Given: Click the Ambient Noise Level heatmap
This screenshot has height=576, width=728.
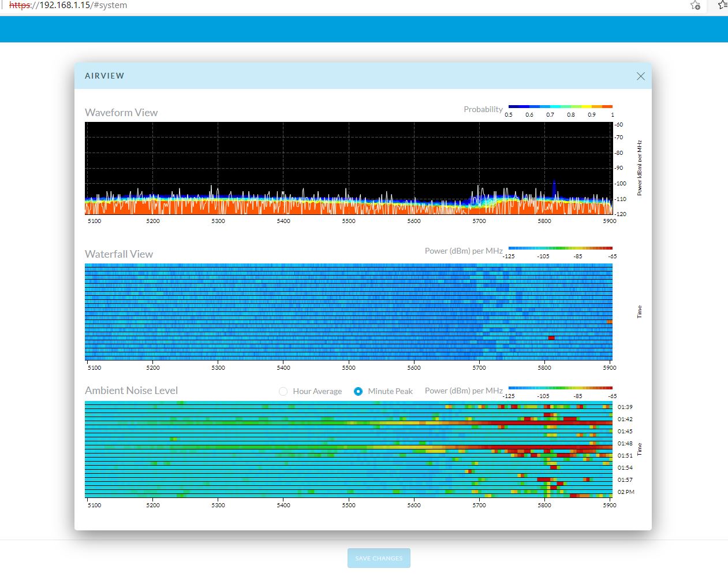Looking at the screenshot, I should (x=349, y=449).
